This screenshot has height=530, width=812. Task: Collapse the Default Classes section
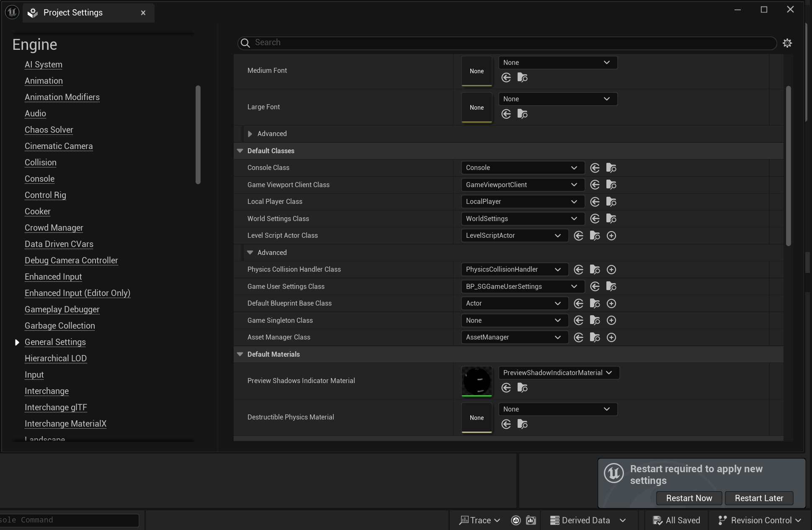pos(240,151)
